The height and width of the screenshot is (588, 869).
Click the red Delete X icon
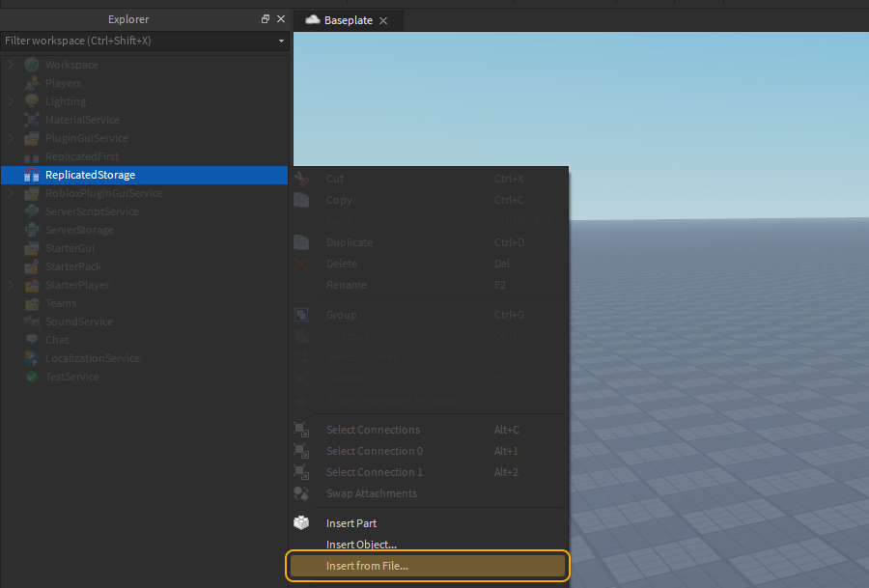pyautogui.click(x=301, y=264)
